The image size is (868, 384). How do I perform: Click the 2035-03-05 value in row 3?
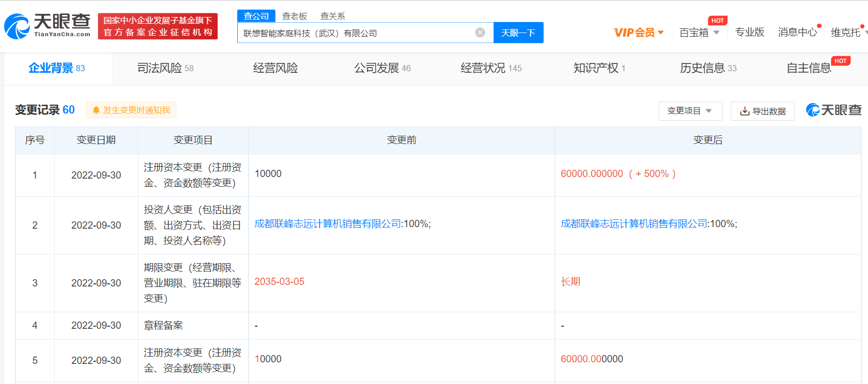280,282
